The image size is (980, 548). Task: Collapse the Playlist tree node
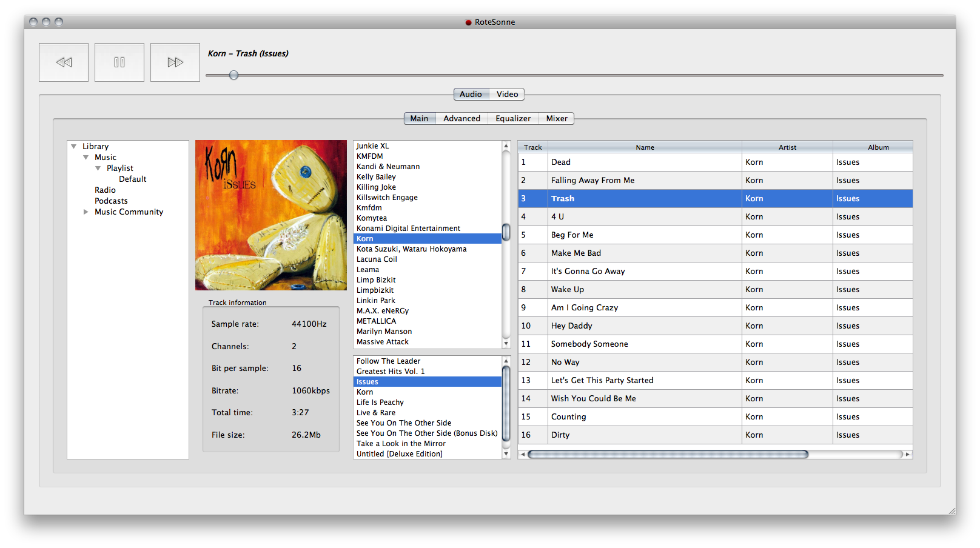pyautogui.click(x=98, y=168)
